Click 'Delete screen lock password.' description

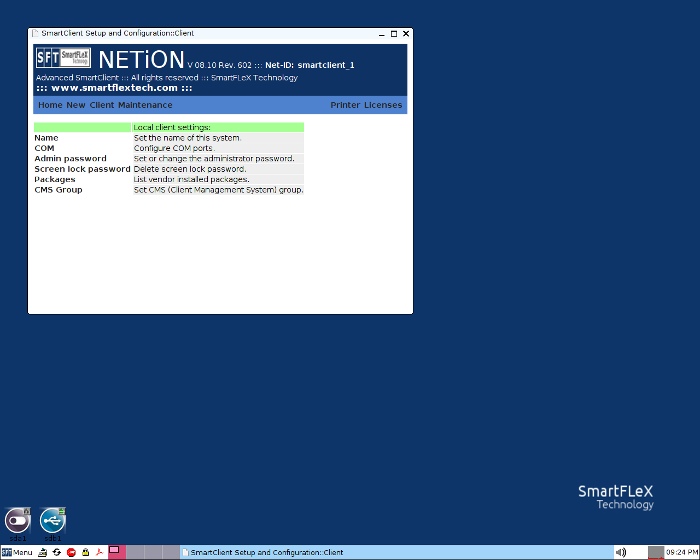pyautogui.click(x=190, y=169)
